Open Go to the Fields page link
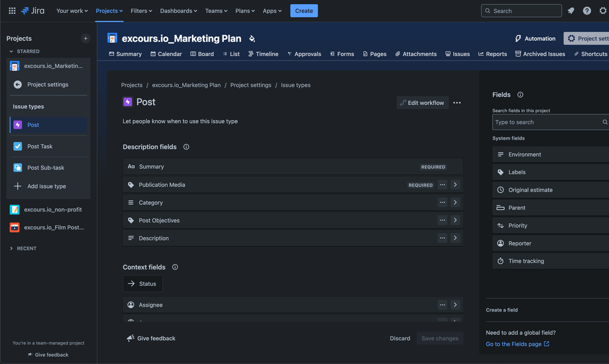Image resolution: width=609 pixels, height=364 pixels. tap(518, 344)
